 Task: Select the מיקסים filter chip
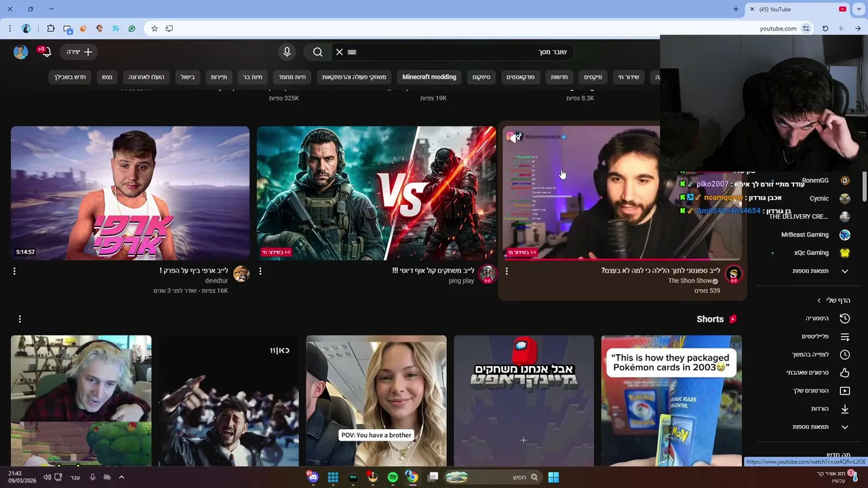click(x=593, y=77)
